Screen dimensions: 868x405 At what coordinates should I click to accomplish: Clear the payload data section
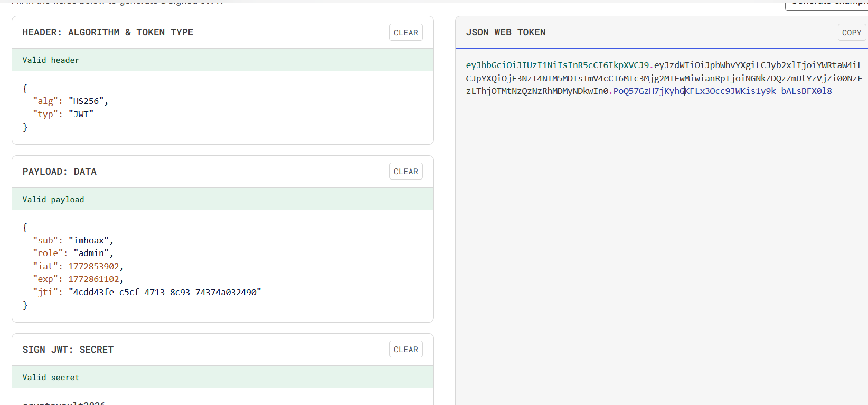pyautogui.click(x=405, y=172)
